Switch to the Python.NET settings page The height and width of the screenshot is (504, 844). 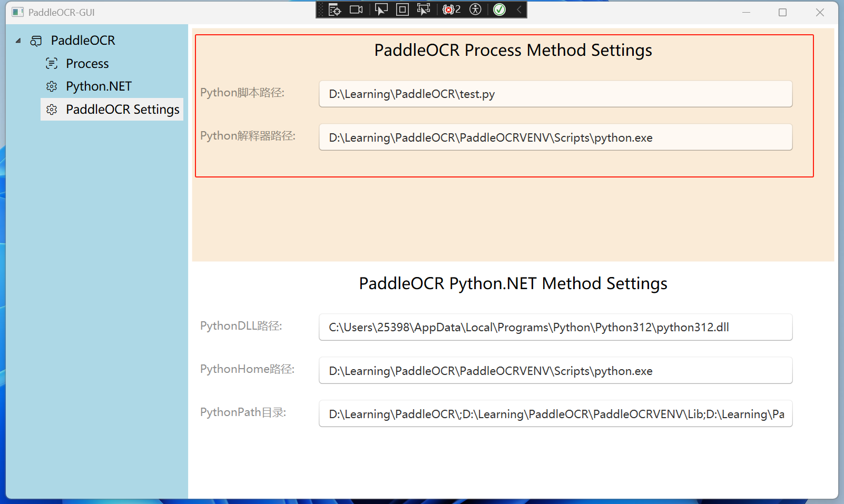tap(99, 86)
